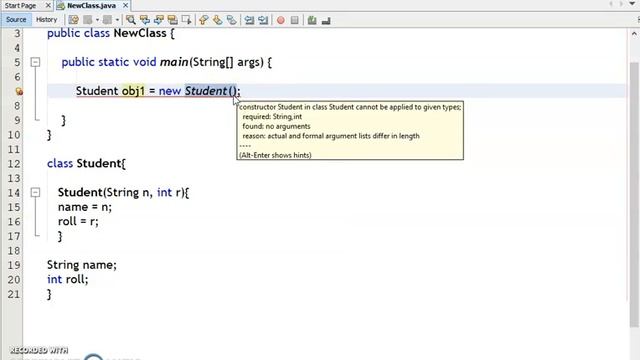Open the document list dropdown arrow

pyautogui.click(x=632, y=4)
